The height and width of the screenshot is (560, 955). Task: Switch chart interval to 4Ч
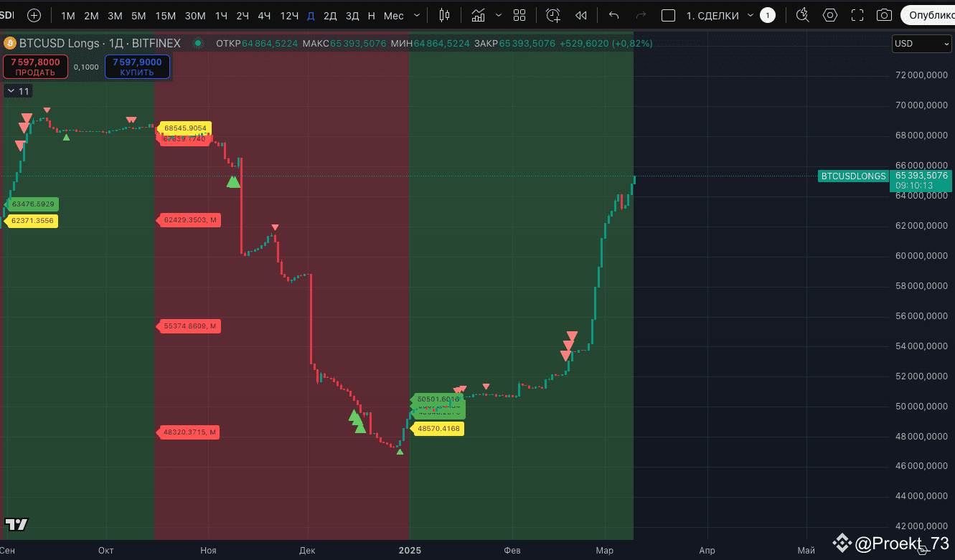click(264, 14)
